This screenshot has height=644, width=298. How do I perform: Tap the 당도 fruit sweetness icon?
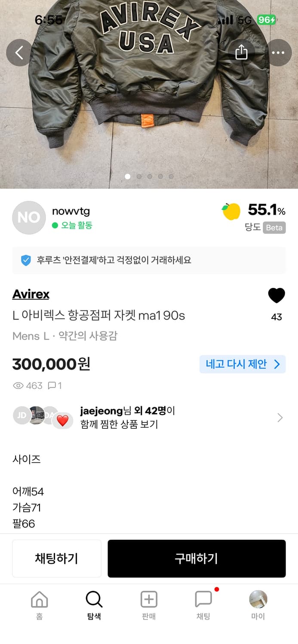click(231, 212)
